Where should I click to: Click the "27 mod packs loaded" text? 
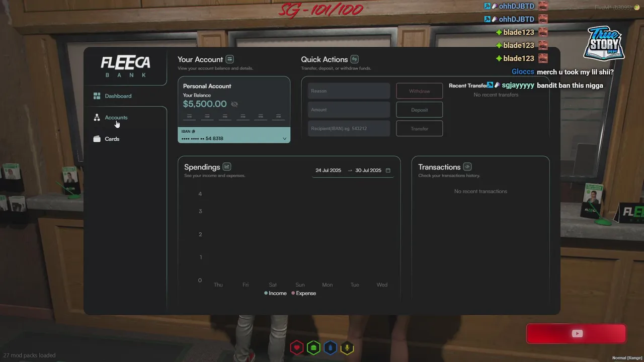click(29, 355)
